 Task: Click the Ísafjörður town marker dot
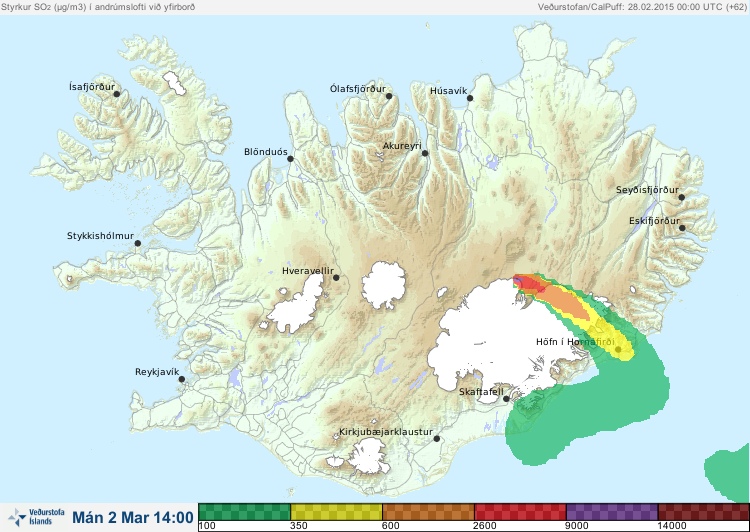pyautogui.click(x=117, y=94)
